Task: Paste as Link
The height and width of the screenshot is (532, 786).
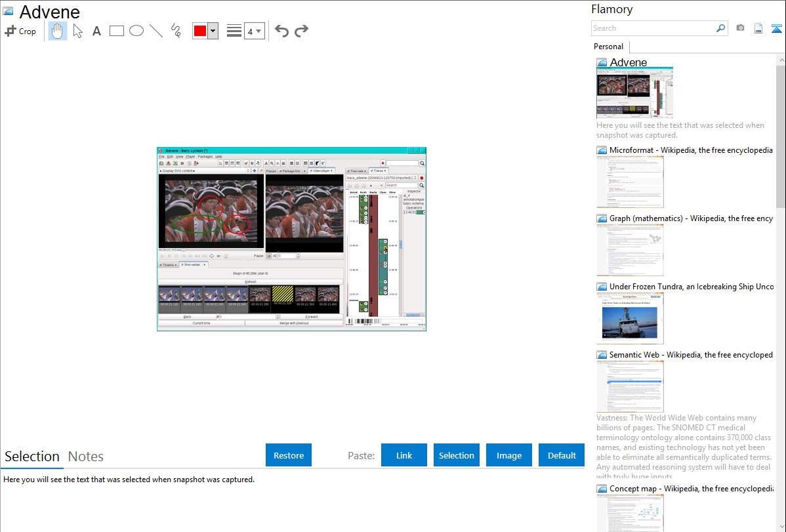Action: (404, 455)
